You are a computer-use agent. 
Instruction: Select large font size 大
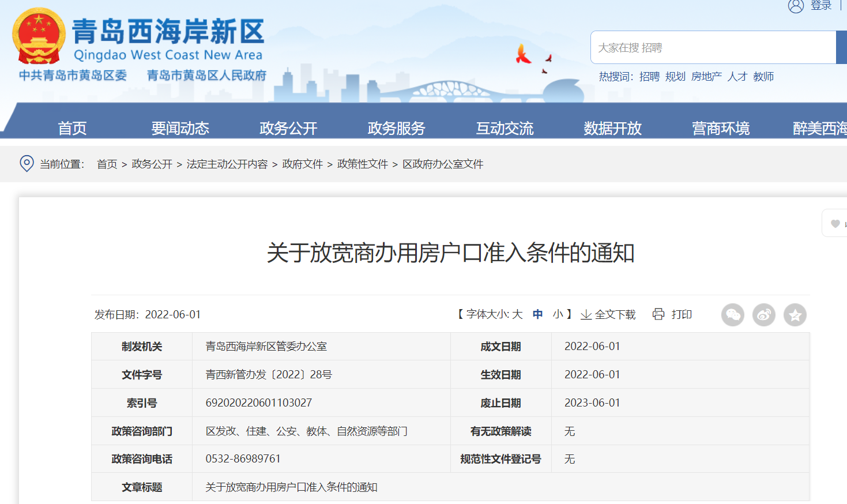(x=517, y=314)
